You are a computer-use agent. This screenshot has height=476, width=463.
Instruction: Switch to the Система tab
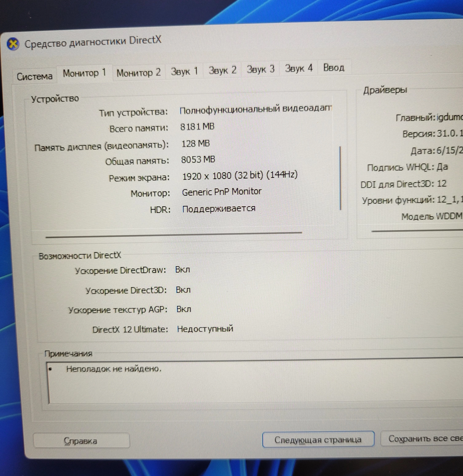[x=35, y=76]
